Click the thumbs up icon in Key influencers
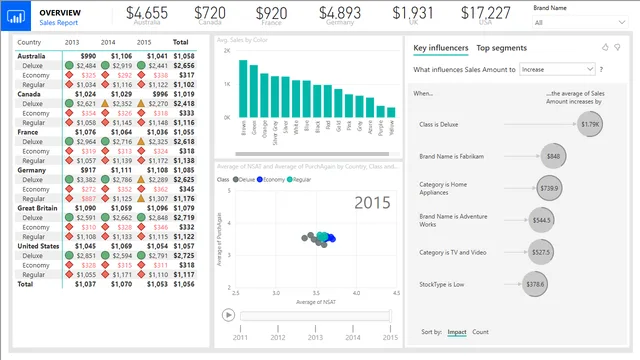This screenshot has height=360, width=640. point(605,48)
